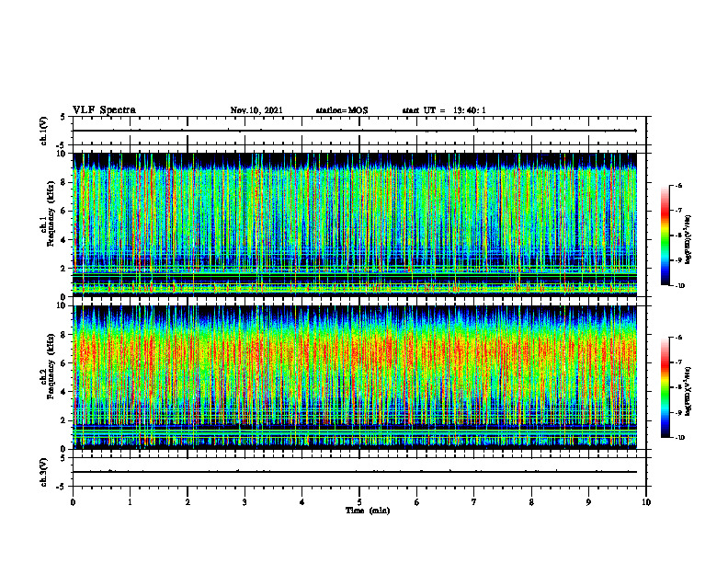The height and width of the screenshot is (563, 728).
Task: Click the "start UT = 13:40:1" text
Action: (444, 110)
